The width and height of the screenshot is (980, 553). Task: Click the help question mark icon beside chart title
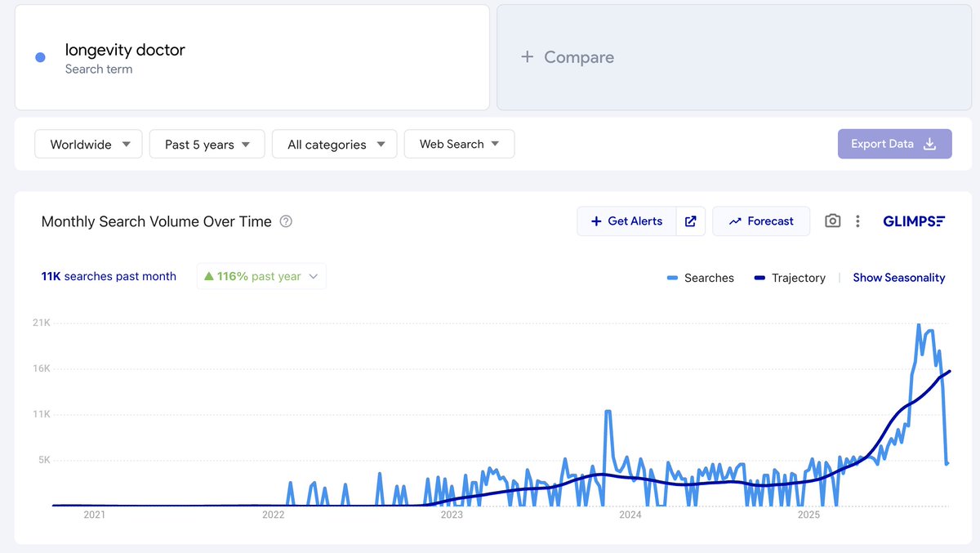(x=286, y=221)
